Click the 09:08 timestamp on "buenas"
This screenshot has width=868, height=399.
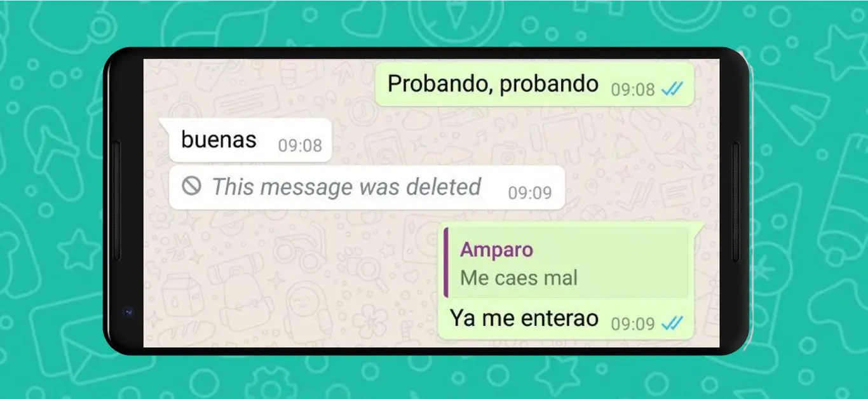[x=300, y=145]
